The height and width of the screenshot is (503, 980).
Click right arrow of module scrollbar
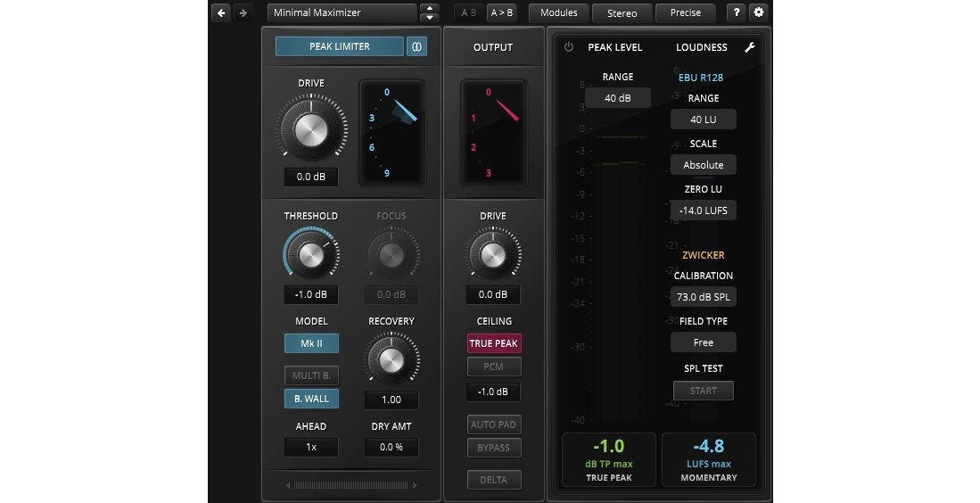point(415,485)
